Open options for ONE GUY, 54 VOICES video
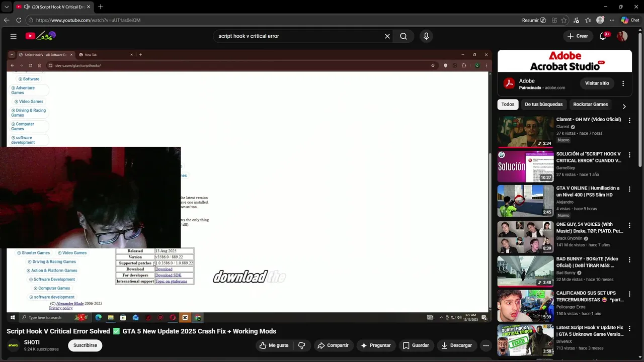644x362 pixels. [629, 225]
